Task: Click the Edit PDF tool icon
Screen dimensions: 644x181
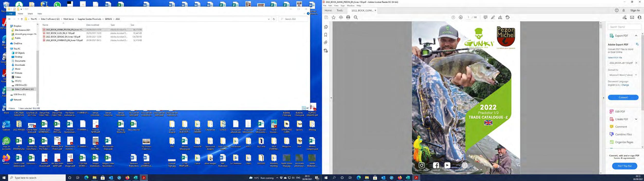Action: coord(612,111)
